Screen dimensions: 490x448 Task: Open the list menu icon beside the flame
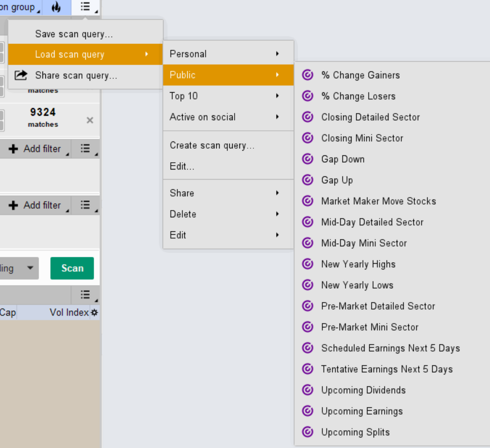click(x=85, y=7)
